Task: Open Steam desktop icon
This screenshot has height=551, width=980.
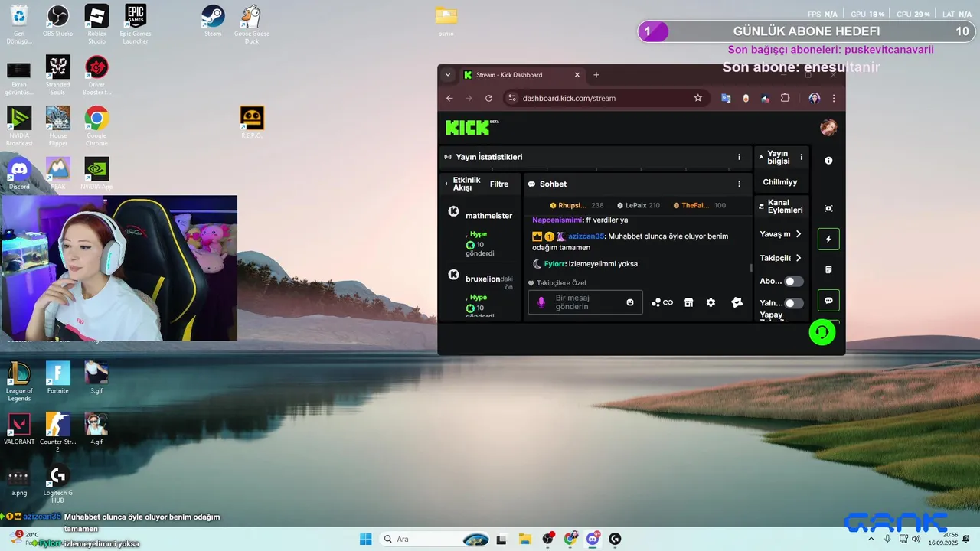Action: pyautogui.click(x=213, y=20)
